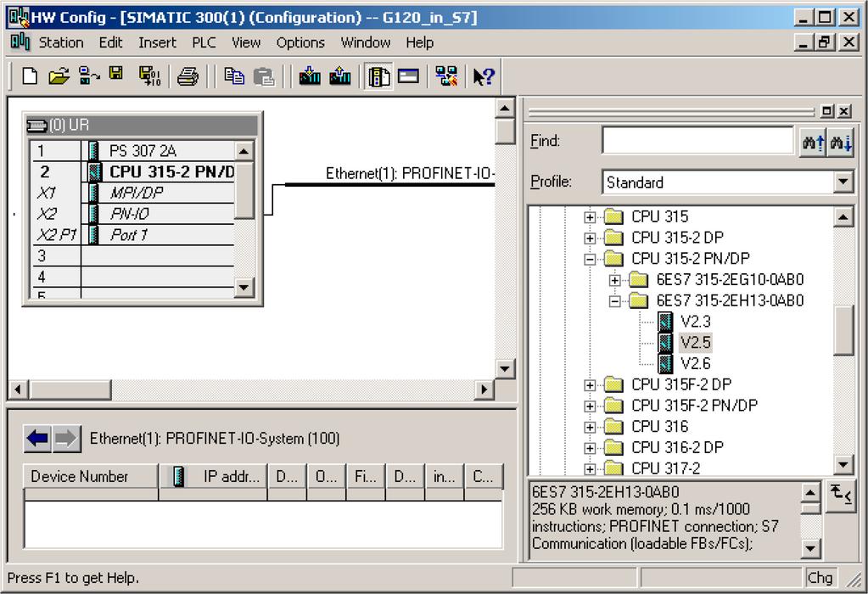This screenshot has height=594, width=868.
Task: Print the configuration using printer icon
Action: pos(188,76)
